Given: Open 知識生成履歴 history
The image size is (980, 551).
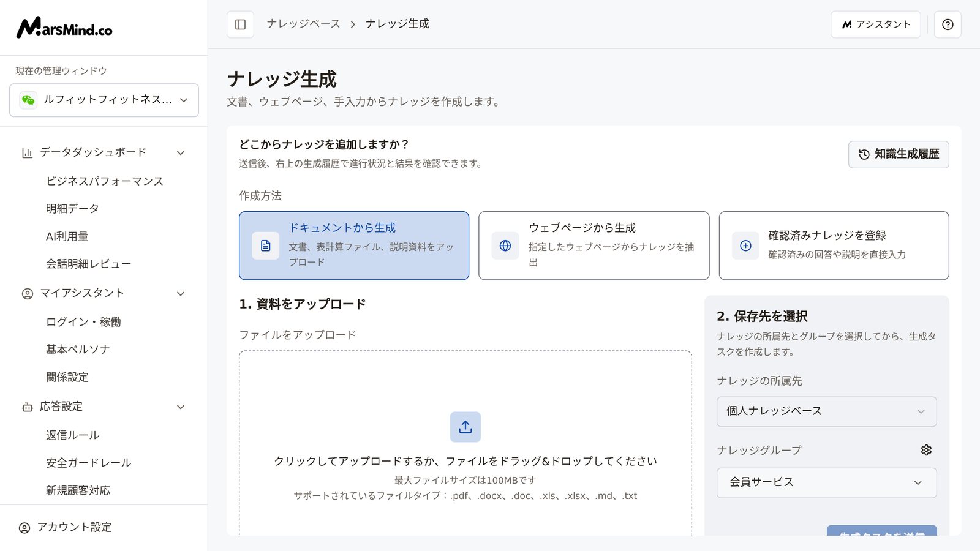Looking at the screenshot, I should pos(899,154).
